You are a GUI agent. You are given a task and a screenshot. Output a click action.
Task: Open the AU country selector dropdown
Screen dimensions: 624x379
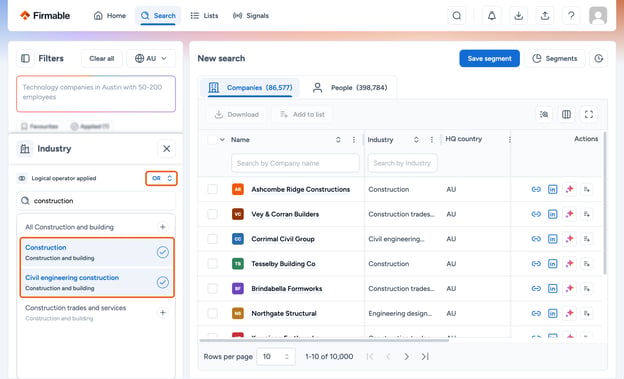click(151, 59)
